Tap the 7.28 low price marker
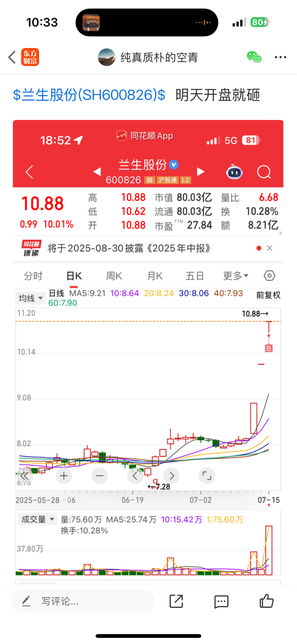This screenshot has height=644, width=297. tap(159, 487)
